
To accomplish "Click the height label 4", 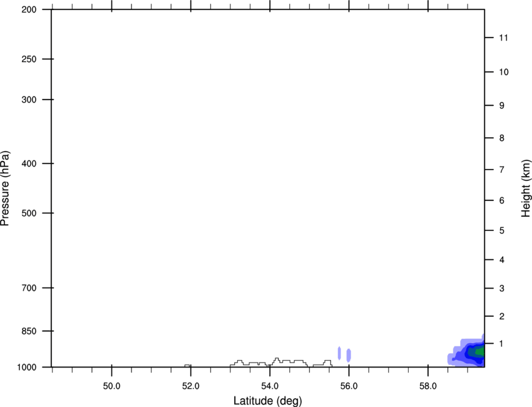I will [x=502, y=260].
